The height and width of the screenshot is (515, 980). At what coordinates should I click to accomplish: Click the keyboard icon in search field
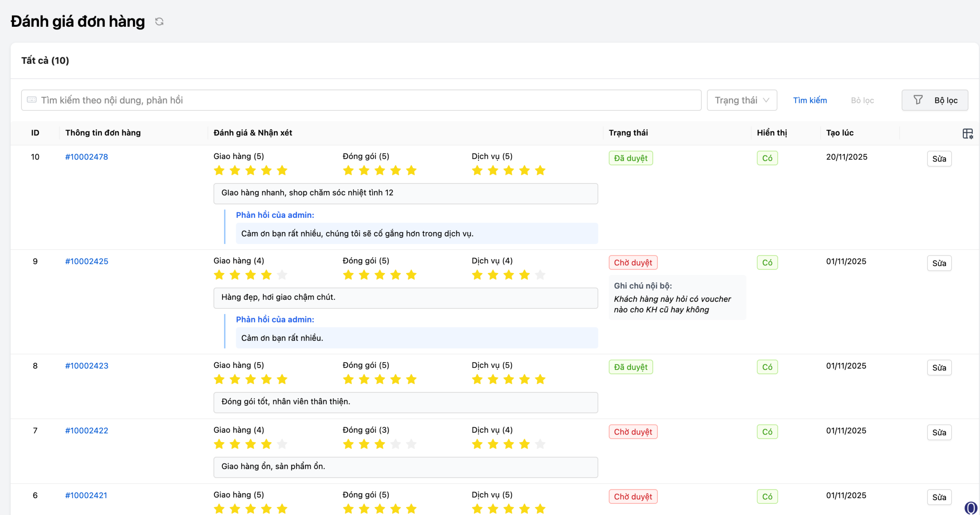coord(32,100)
